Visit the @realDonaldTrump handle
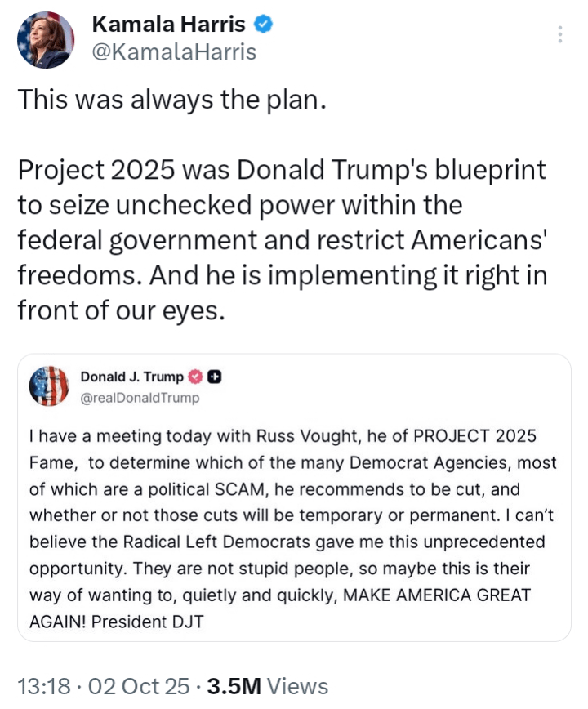 point(139,398)
